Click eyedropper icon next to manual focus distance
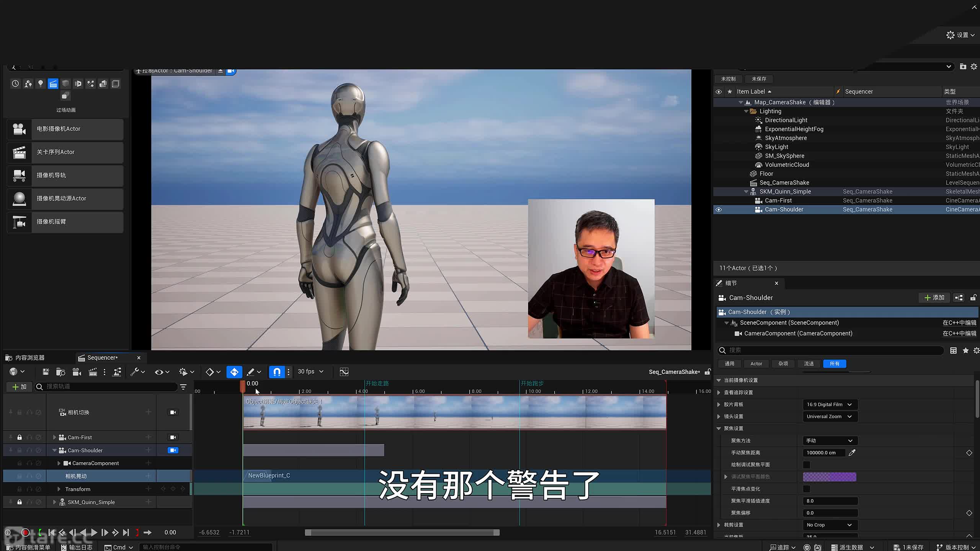The width and height of the screenshot is (980, 551). (x=852, y=453)
